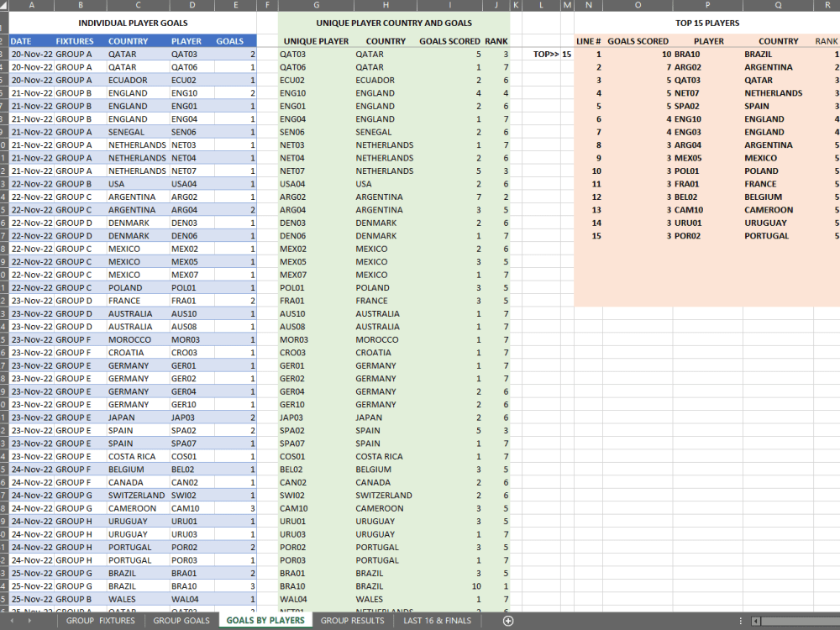Select CANADA in individual goals country column

[139, 483]
